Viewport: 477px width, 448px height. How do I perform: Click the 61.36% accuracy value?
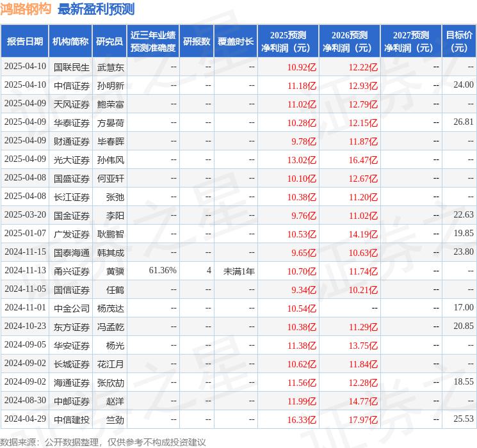[163, 270]
